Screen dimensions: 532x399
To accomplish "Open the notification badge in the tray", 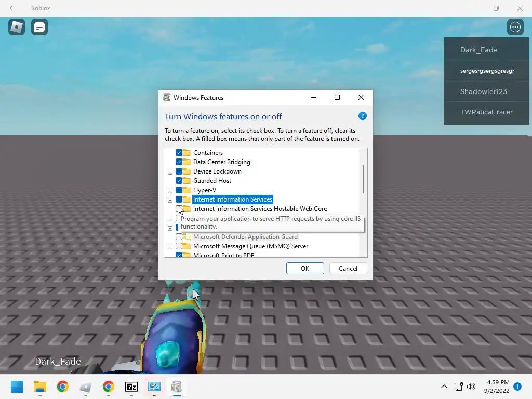I will pos(517,387).
